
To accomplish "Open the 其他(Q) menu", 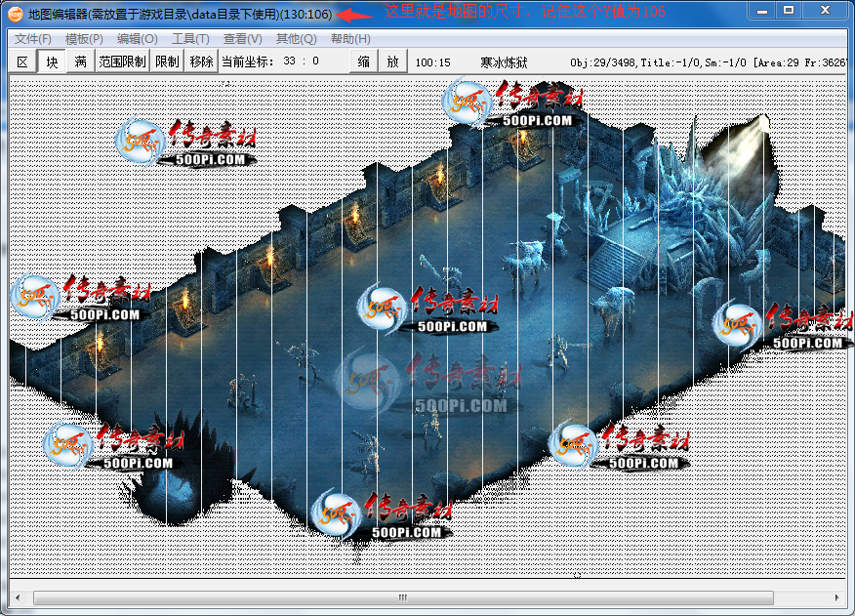I will click(x=296, y=39).
